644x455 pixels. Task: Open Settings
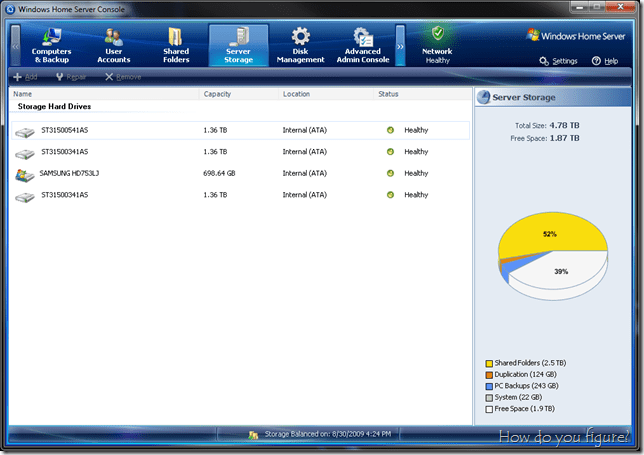pyautogui.click(x=558, y=61)
